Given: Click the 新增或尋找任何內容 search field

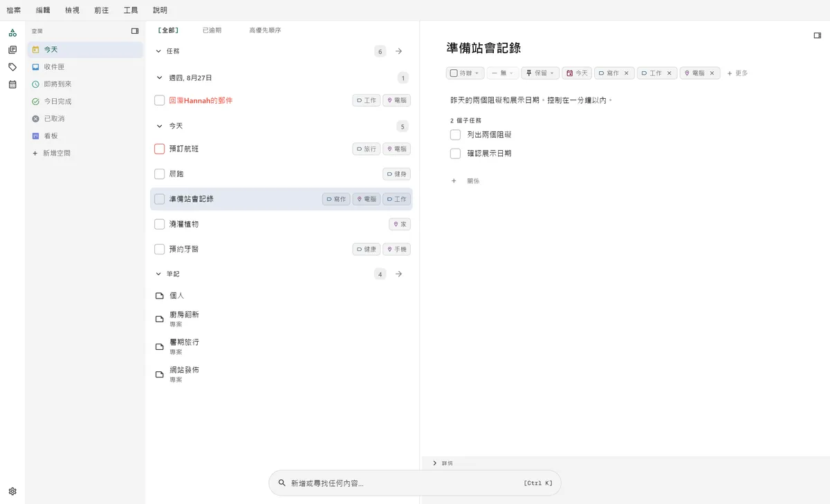Looking at the screenshot, I should (x=414, y=483).
